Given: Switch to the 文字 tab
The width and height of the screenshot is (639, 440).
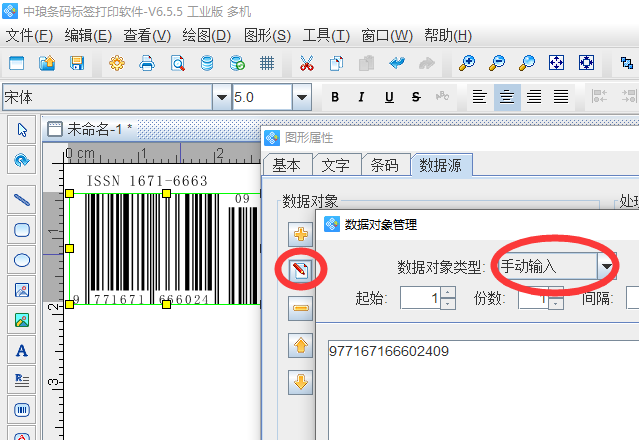Looking at the screenshot, I should tap(336, 165).
